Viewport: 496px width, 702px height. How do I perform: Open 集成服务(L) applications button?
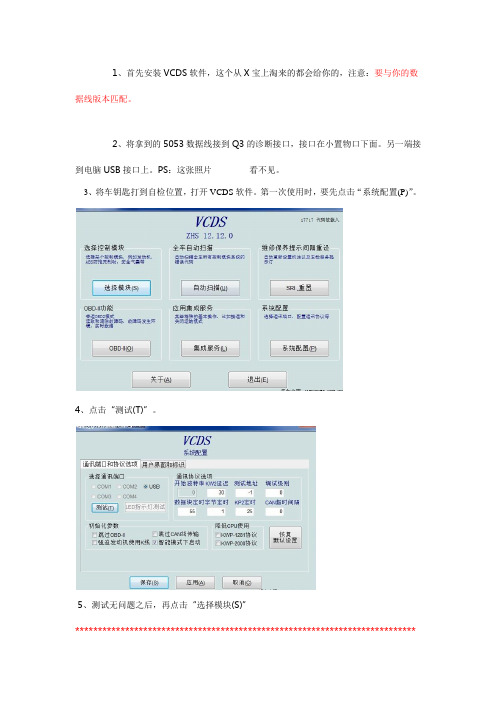pos(210,348)
